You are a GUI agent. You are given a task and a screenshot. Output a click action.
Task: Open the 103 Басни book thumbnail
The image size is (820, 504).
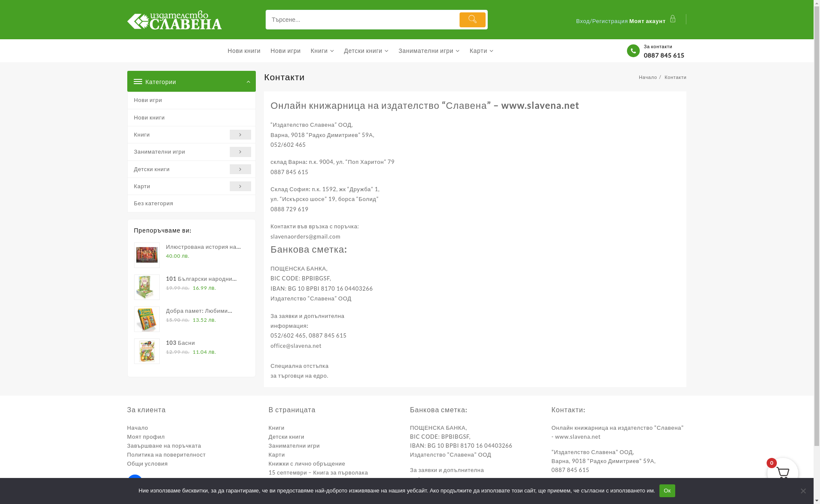coord(147,351)
